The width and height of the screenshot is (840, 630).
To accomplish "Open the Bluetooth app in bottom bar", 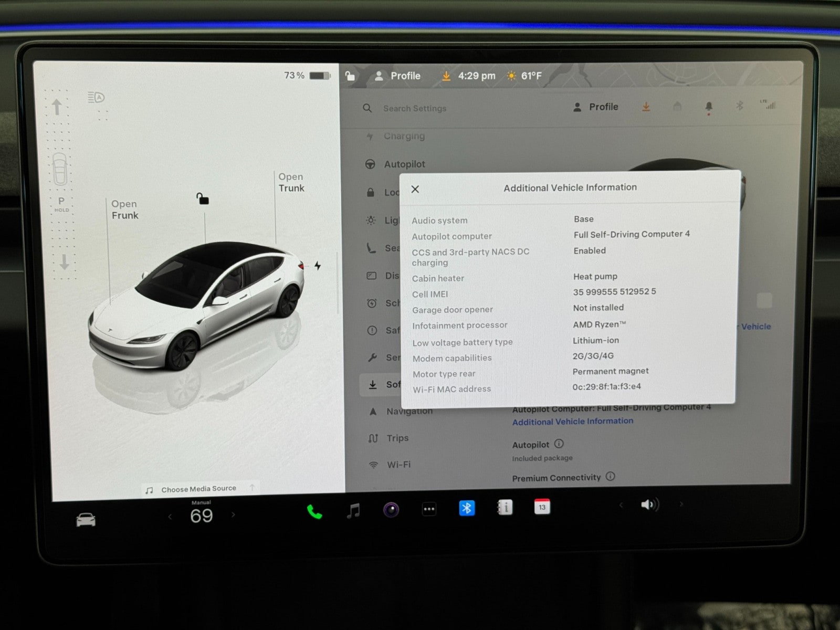I will pyautogui.click(x=467, y=508).
